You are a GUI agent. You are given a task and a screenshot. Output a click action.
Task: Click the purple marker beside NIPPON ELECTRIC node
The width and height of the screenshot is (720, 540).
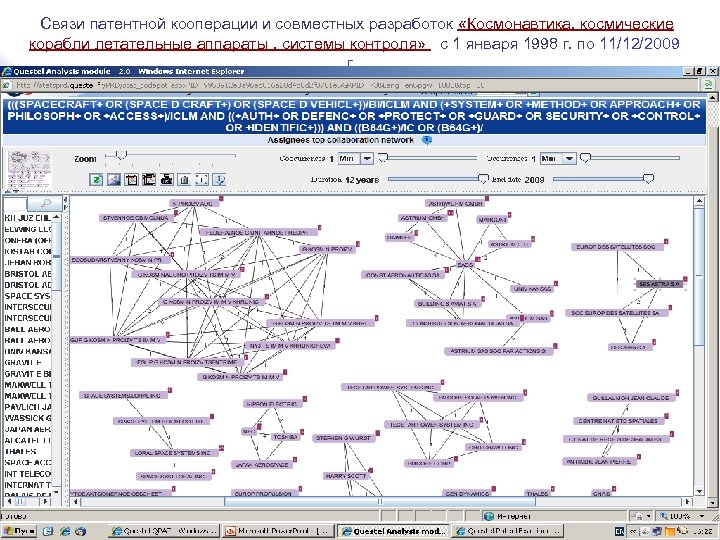pyautogui.click(x=304, y=399)
